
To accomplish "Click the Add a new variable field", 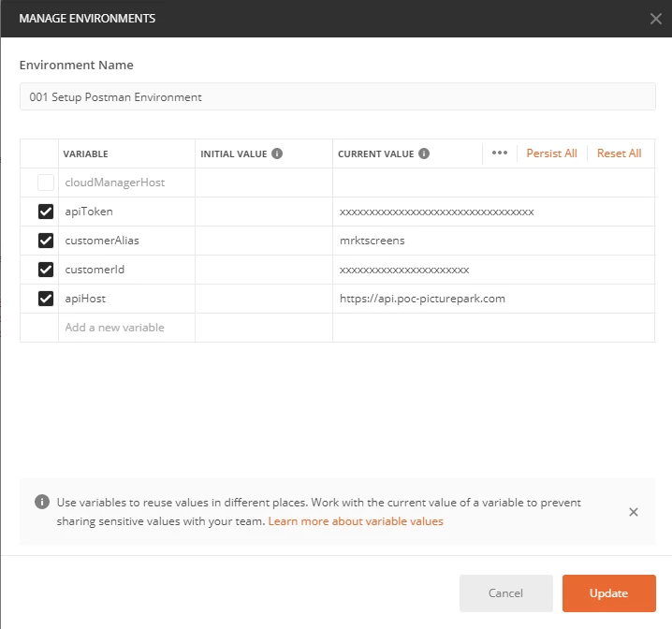I will point(127,328).
